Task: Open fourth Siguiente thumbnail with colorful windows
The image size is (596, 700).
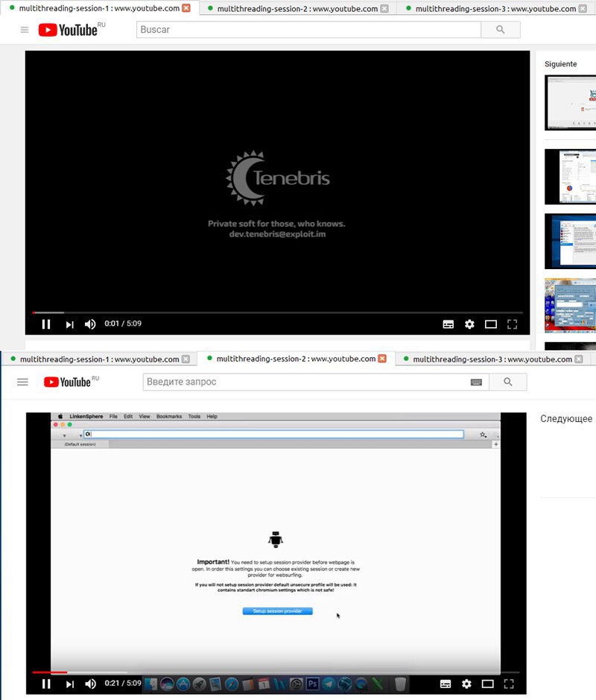Action: pyautogui.click(x=570, y=306)
